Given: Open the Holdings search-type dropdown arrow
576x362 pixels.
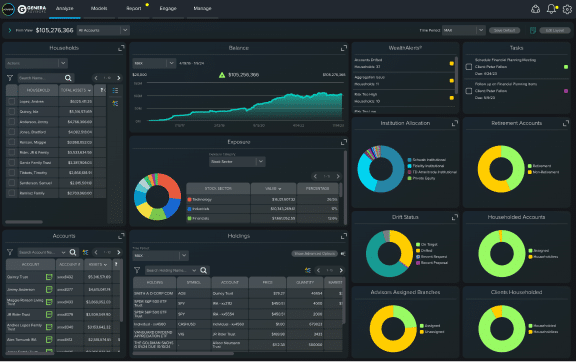Looking at the screenshot, I should tap(194, 270).
